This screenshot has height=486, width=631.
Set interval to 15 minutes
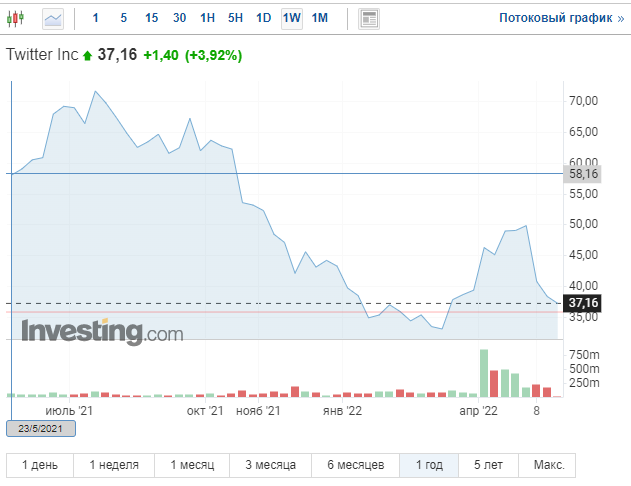coord(151,18)
